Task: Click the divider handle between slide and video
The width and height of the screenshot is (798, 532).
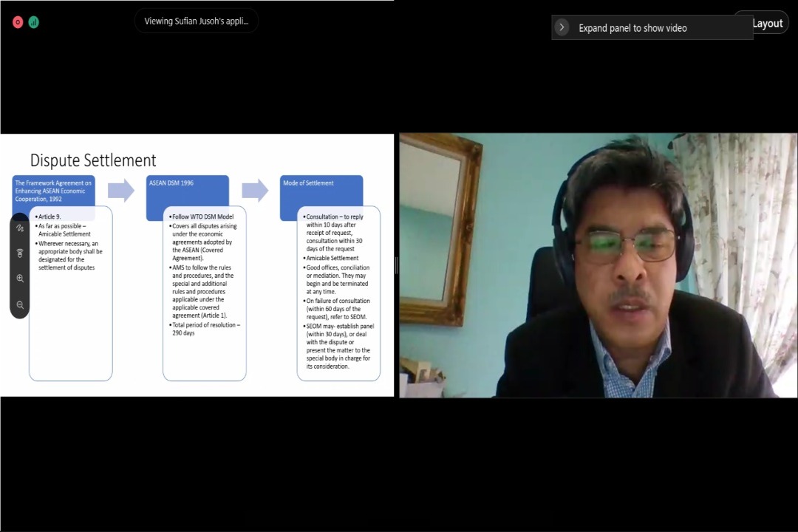Action: [x=396, y=265]
